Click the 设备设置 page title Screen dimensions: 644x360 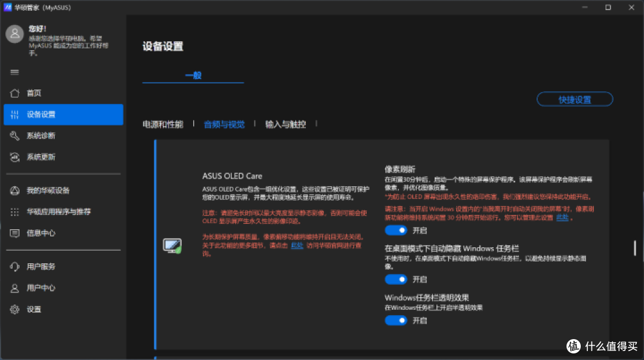point(163,47)
